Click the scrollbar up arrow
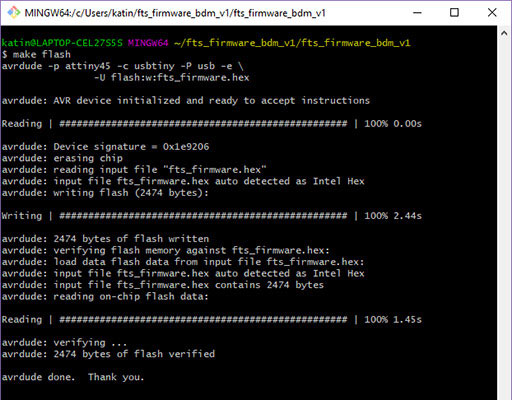 (504, 33)
